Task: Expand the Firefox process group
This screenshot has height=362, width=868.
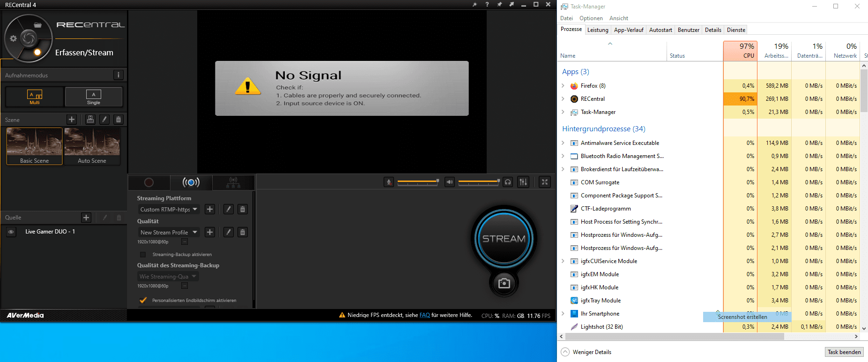Action: [x=563, y=86]
